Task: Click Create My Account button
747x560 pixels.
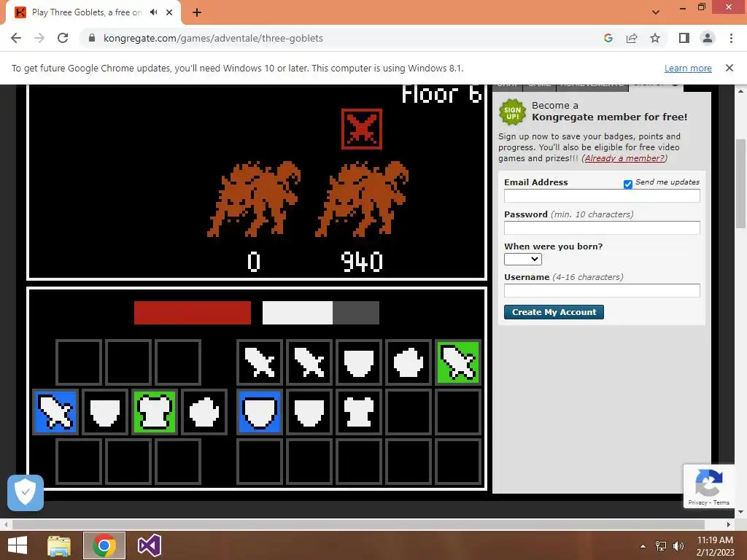Action: (554, 312)
